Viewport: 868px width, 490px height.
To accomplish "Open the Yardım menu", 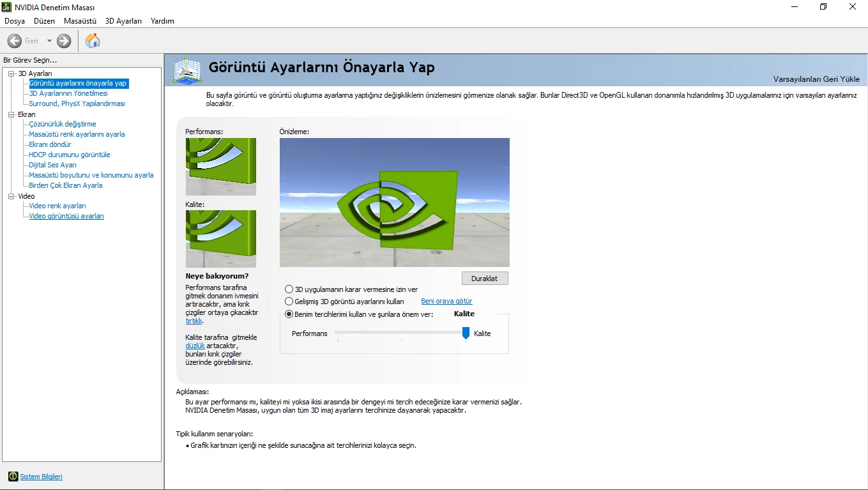I will 162,21.
